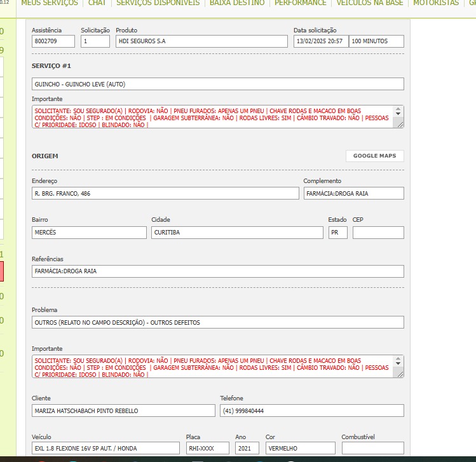Click the Cidade field CURITIBA
The height and width of the screenshot is (462, 476).
click(x=237, y=233)
